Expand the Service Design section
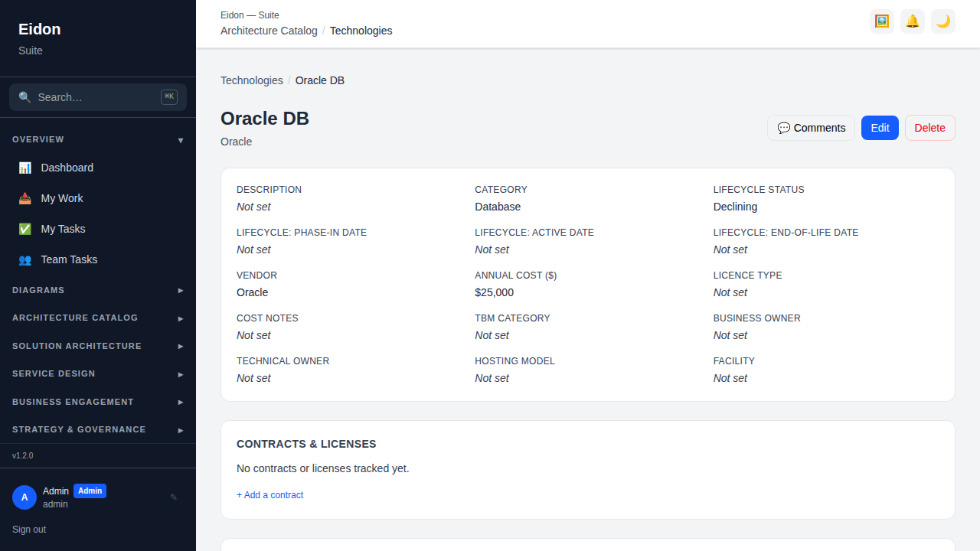Image resolution: width=980 pixels, height=551 pixels. click(x=98, y=373)
